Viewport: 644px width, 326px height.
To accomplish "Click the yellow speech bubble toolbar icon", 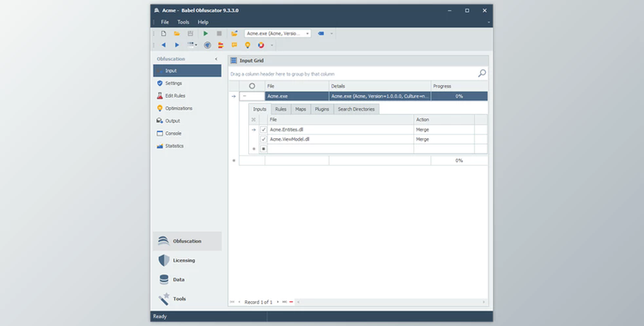I will pyautogui.click(x=234, y=45).
